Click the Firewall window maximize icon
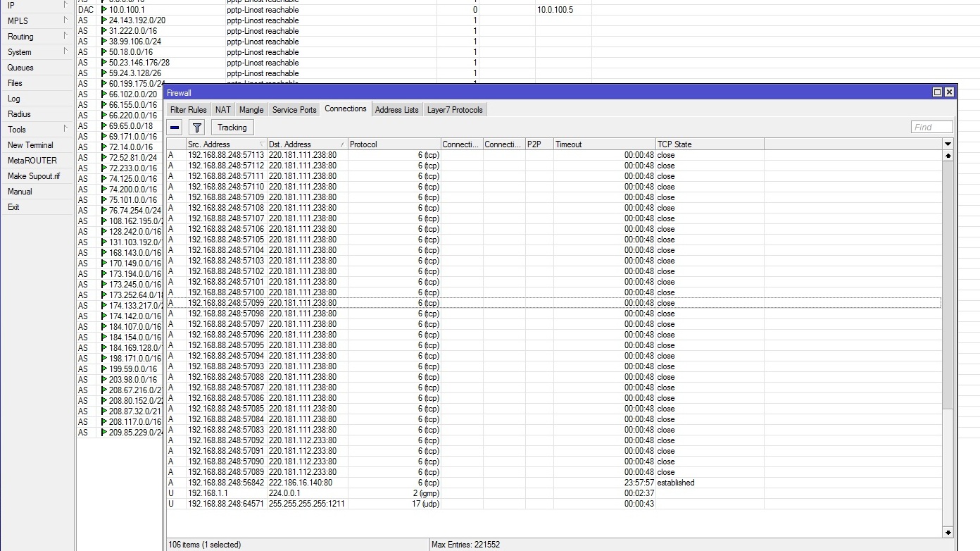The width and height of the screenshot is (980, 551). tap(937, 92)
